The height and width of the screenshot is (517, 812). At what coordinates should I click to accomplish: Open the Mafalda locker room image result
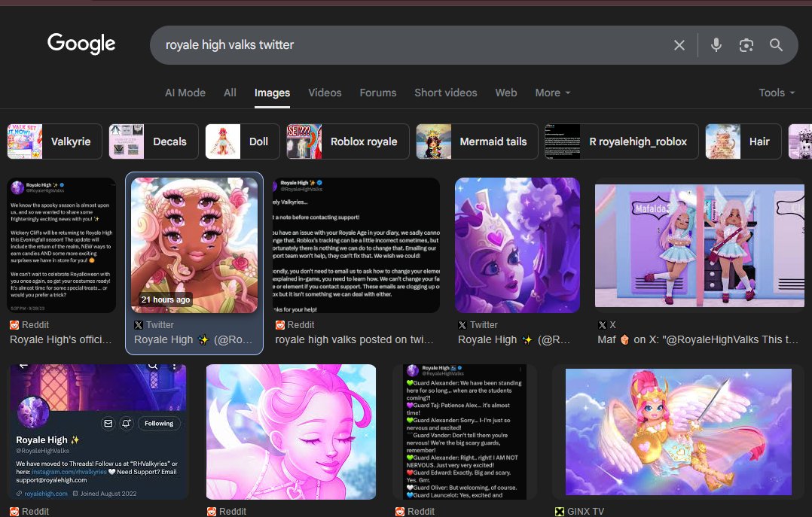coord(700,245)
